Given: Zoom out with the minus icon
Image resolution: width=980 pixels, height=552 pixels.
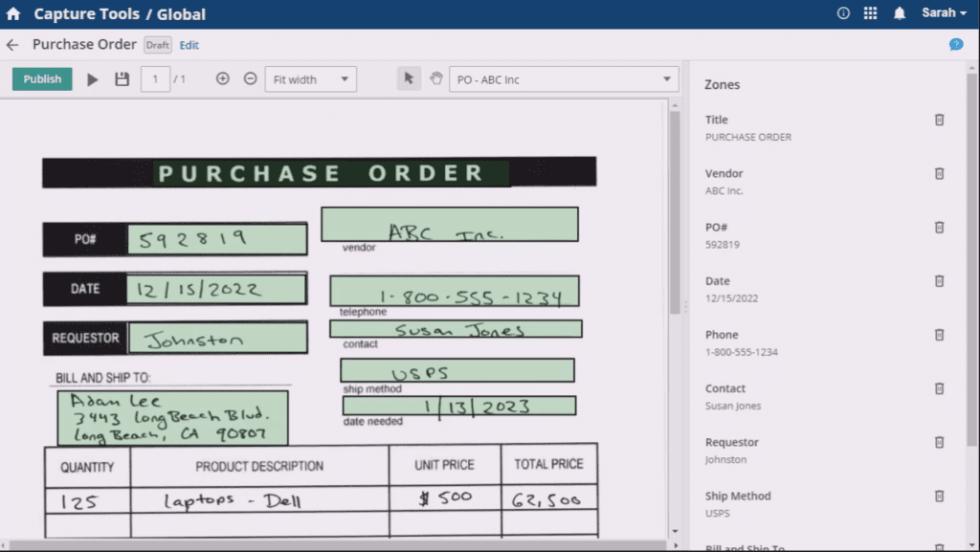Looking at the screenshot, I should [250, 78].
